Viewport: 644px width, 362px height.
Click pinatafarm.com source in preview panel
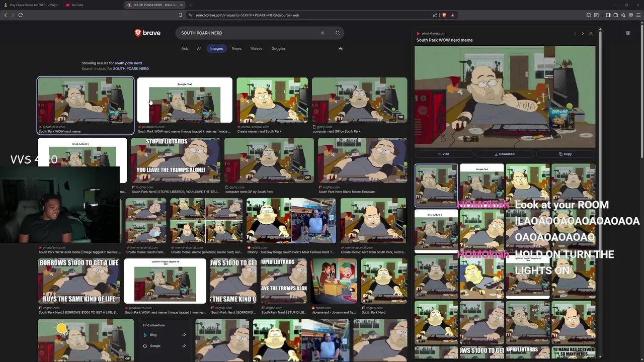[433, 34]
